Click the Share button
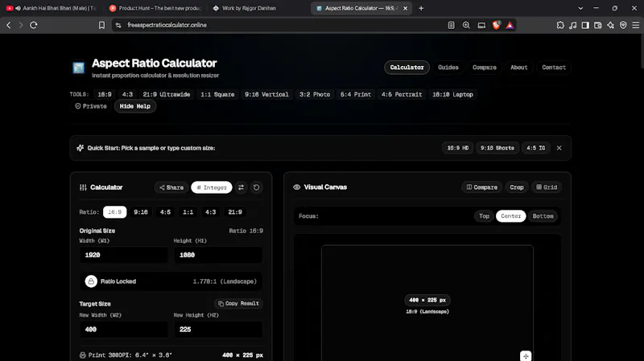Image resolution: width=644 pixels, height=361 pixels. (x=171, y=187)
